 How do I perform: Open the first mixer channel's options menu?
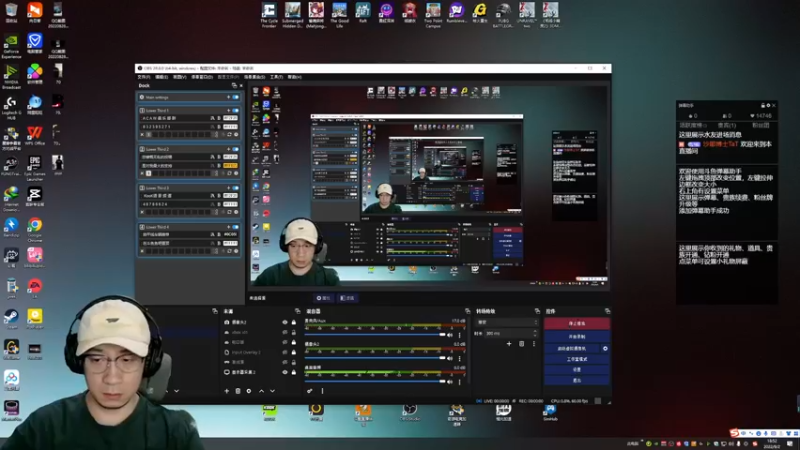[x=460, y=335]
